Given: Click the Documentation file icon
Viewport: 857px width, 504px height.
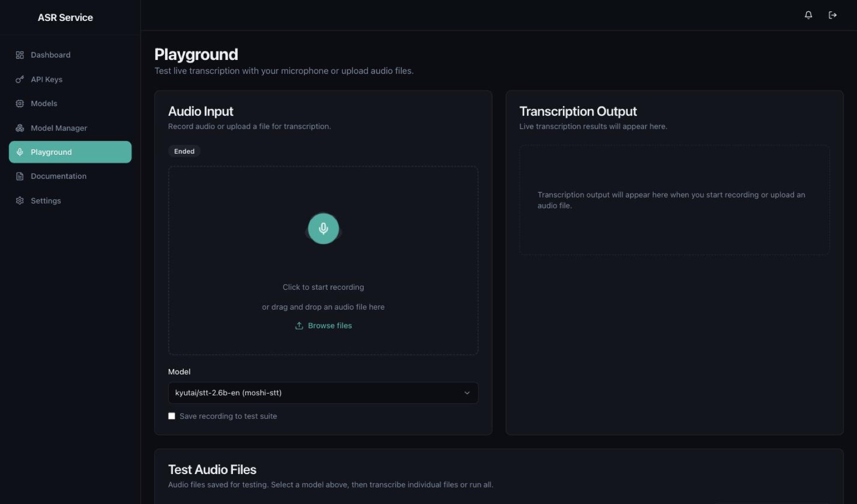Looking at the screenshot, I should click(x=20, y=176).
